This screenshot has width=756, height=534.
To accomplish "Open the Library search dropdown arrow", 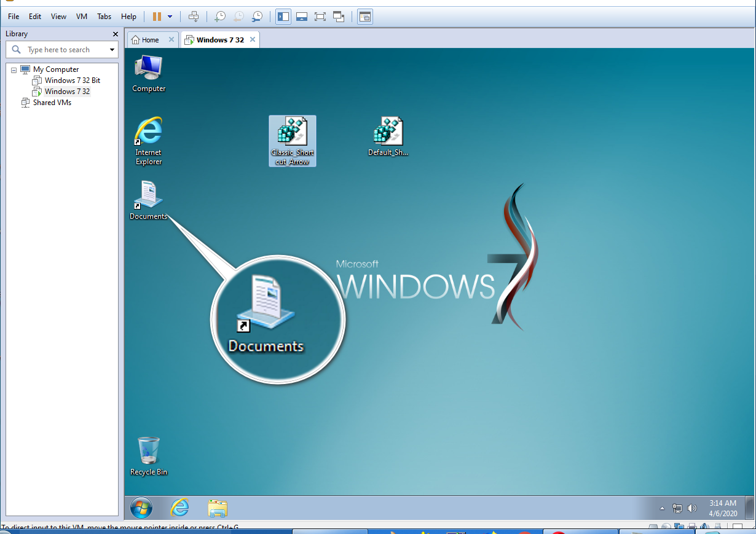I will click(112, 50).
